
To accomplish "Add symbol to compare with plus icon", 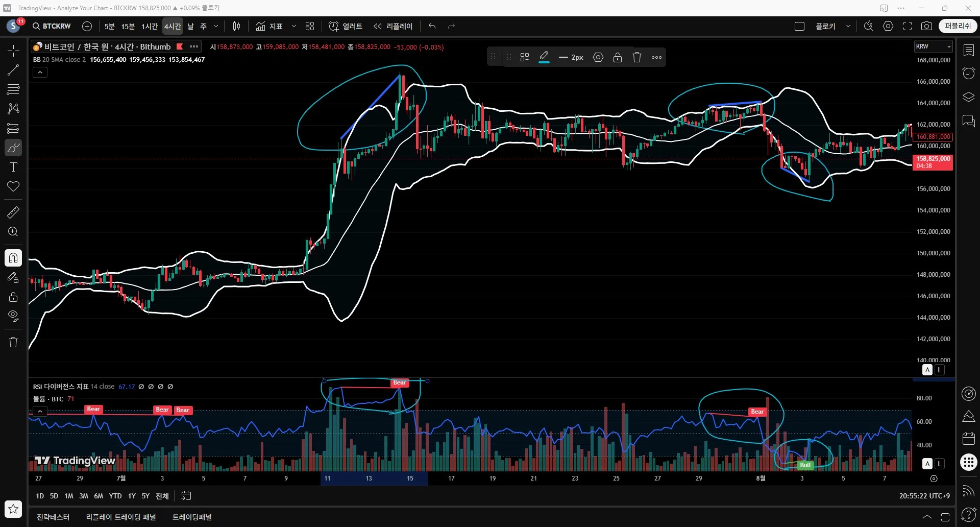I will pyautogui.click(x=87, y=26).
